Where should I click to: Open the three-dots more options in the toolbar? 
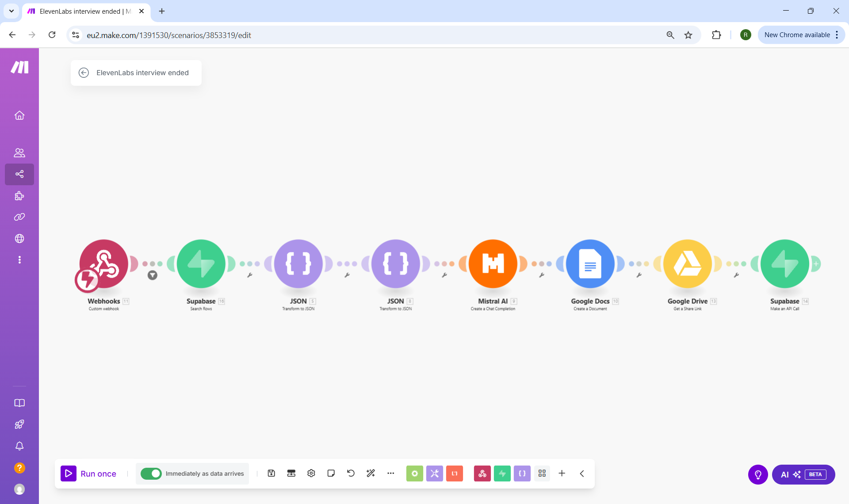click(390, 473)
